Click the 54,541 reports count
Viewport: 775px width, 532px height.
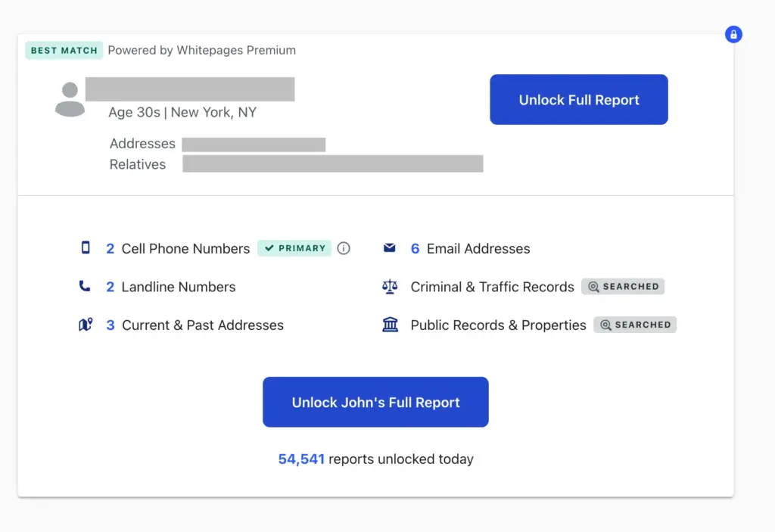click(x=301, y=459)
